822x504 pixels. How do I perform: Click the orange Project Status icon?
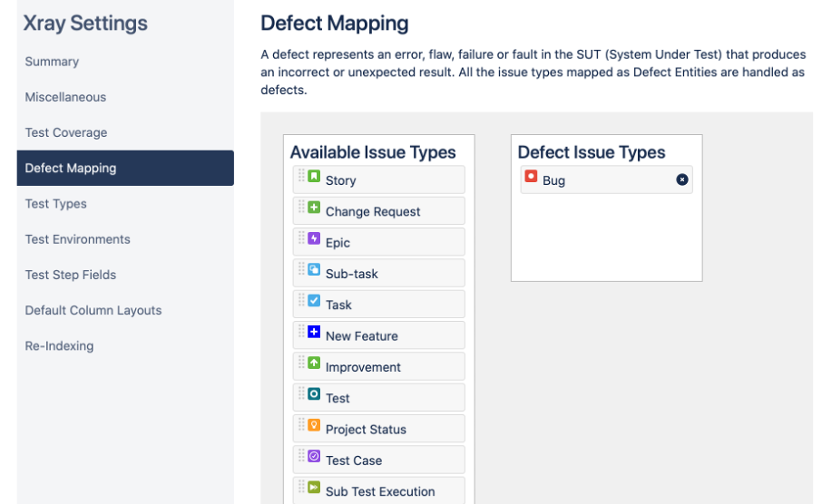pyautogui.click(x=314, y=425)
